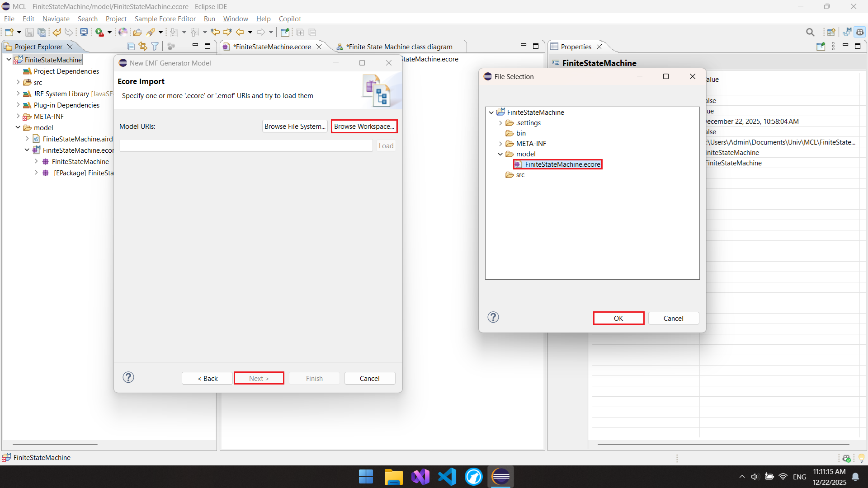Click the Open Type folder toolbar icon

tap(137, 33)
